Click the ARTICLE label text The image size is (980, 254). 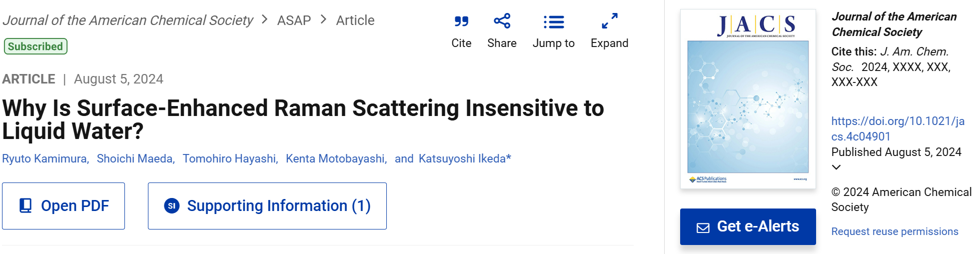pyautogui.click(x=28, y=79)
